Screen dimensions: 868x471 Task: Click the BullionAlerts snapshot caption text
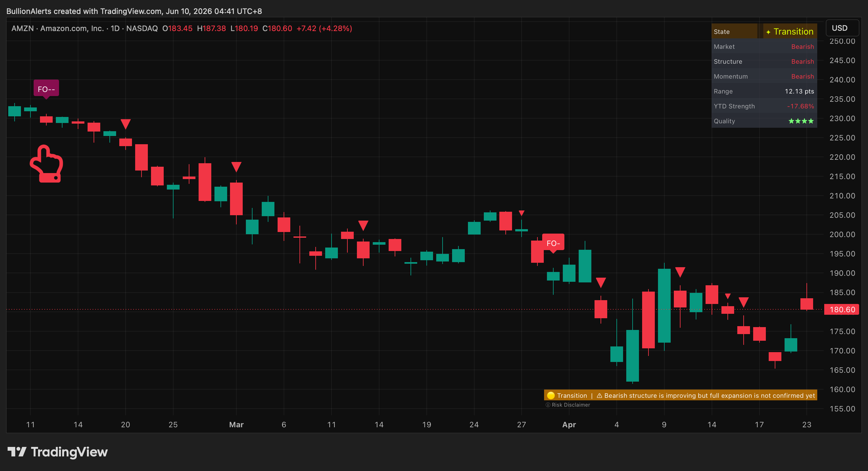134,11
